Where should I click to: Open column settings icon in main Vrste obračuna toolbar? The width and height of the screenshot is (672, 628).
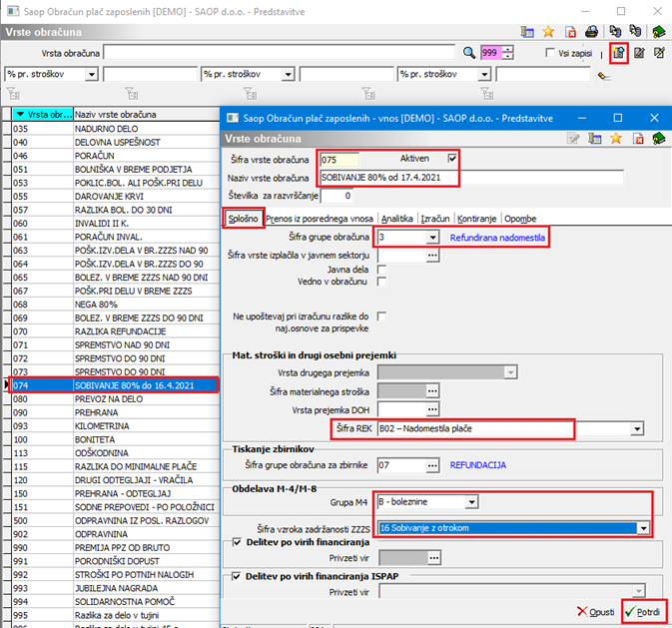coord(526,32)
